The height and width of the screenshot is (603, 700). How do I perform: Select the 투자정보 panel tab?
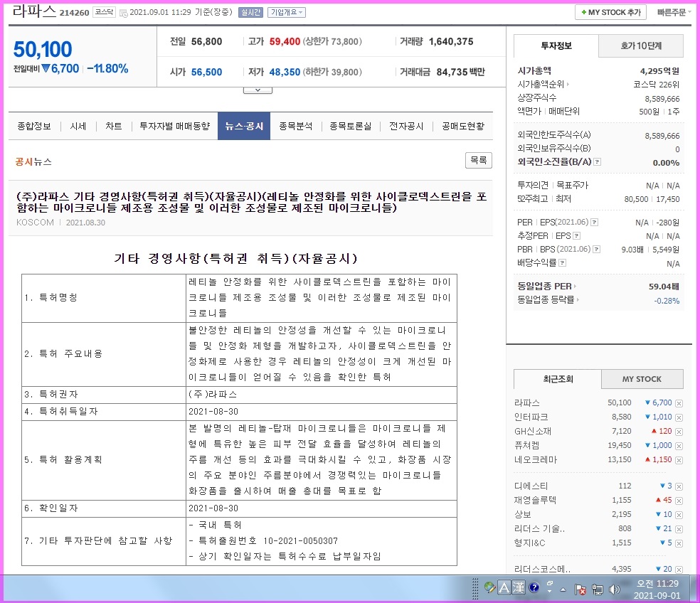click(556, 46)
